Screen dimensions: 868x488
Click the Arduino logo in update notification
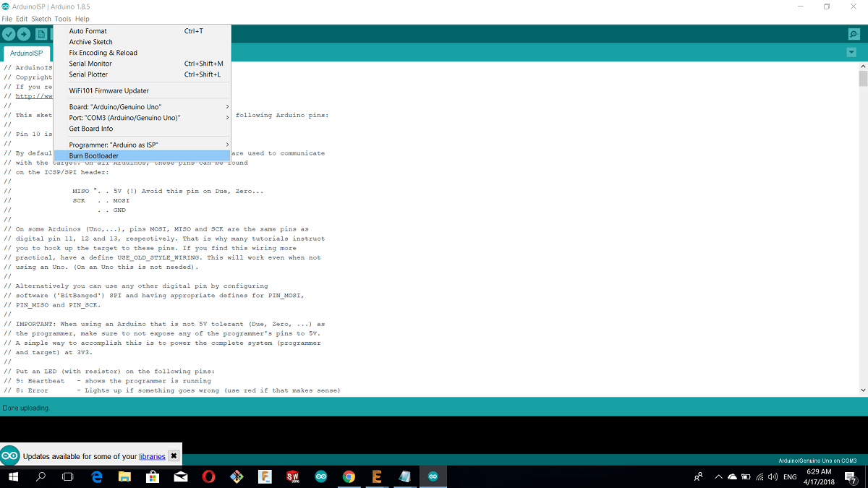[x=9, y=455]
